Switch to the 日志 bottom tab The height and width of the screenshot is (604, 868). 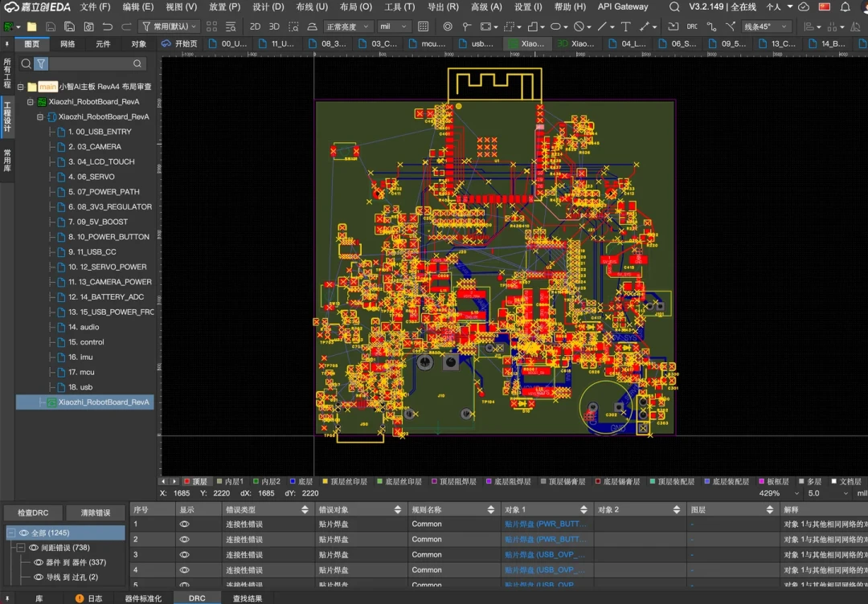89,598
